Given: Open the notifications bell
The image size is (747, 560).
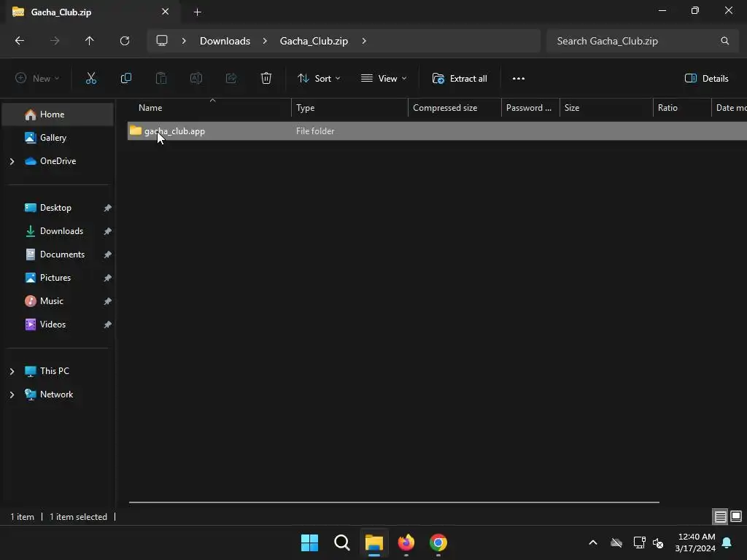Looking at the screenshot, I should click(727, 542).
